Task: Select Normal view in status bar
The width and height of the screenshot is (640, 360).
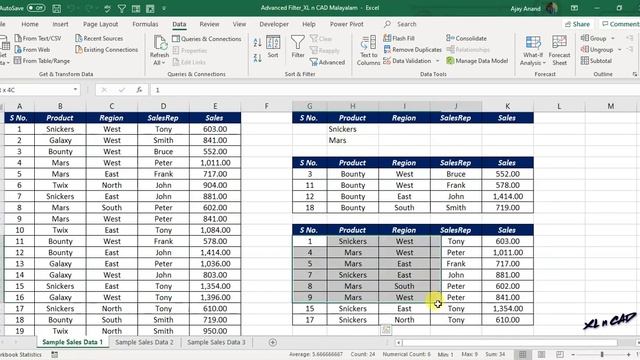Action: [522, 354]
